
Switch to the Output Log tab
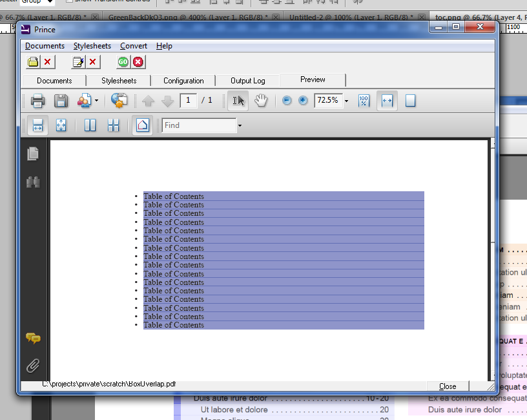(x=248, y=81)
